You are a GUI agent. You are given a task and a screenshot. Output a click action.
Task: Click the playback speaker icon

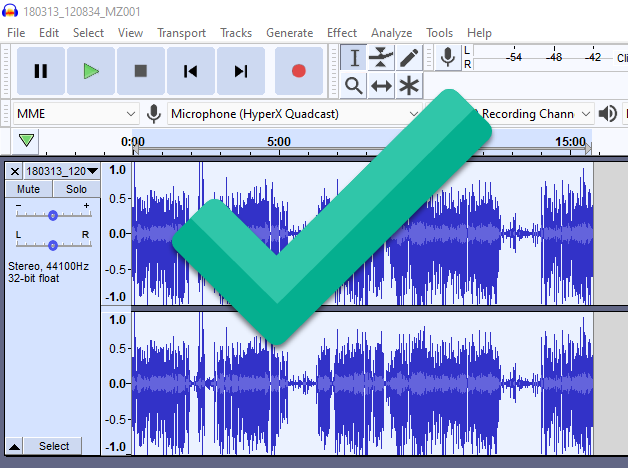(x=608, y=114)
